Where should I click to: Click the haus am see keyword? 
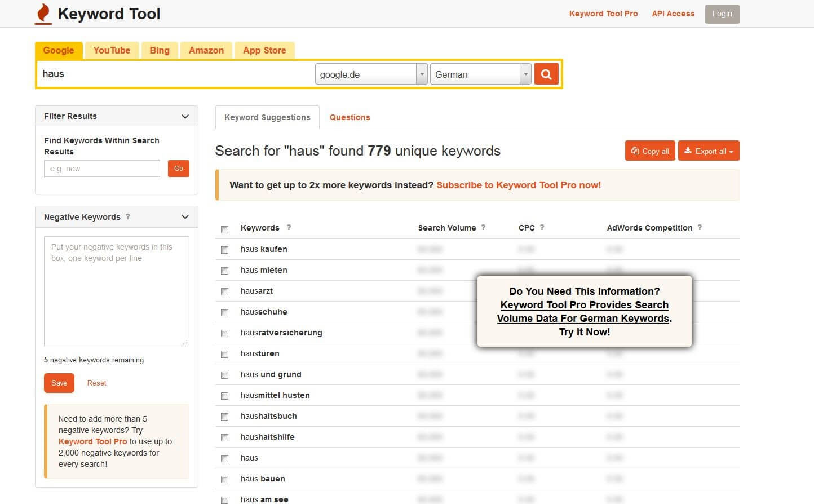[x=264, y=499]
